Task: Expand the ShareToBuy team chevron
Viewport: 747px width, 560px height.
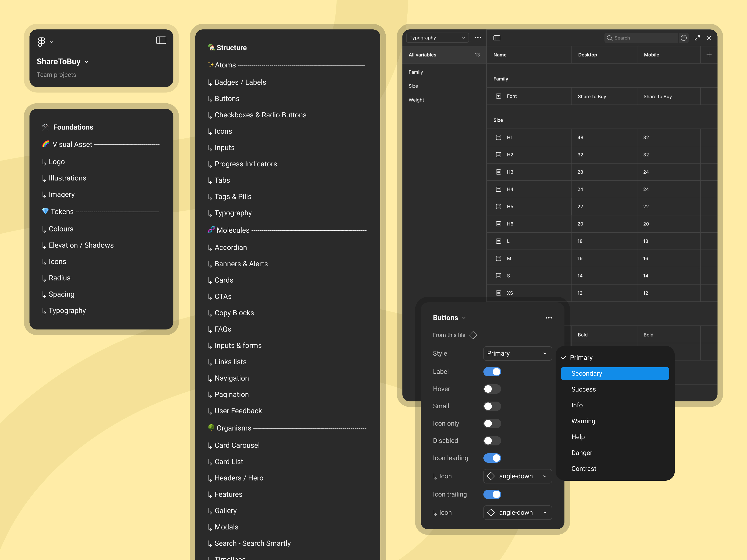Action: tap(87, 62)
